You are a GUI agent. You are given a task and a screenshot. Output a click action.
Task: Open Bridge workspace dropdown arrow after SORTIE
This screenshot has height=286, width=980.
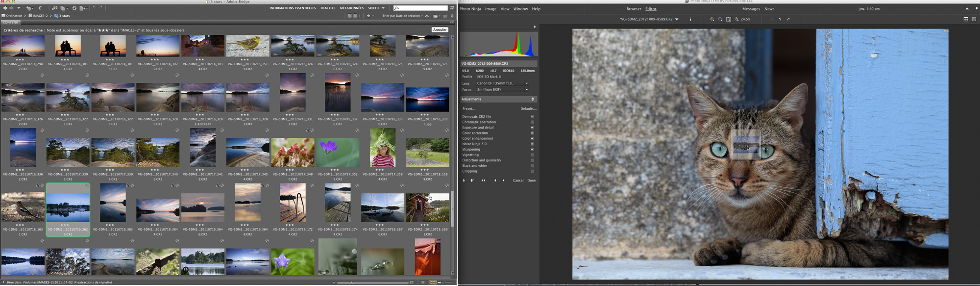pyautogui.click(x=383, y=8)
